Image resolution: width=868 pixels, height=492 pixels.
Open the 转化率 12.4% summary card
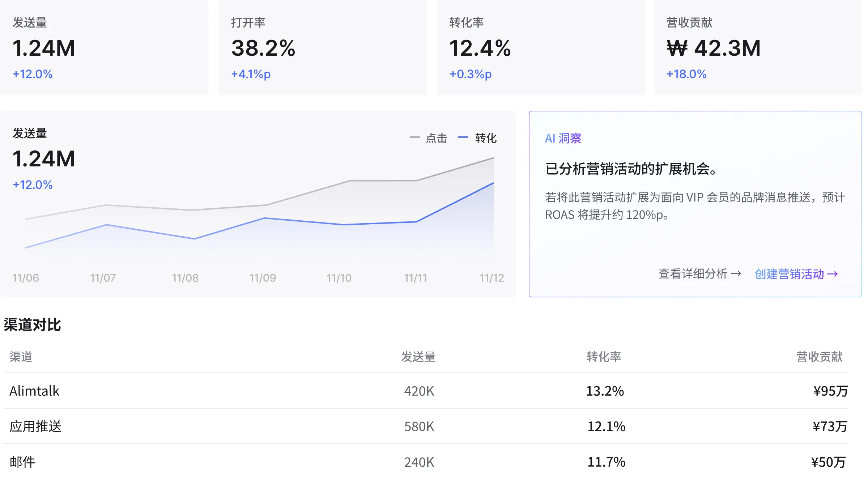[541, 47]
